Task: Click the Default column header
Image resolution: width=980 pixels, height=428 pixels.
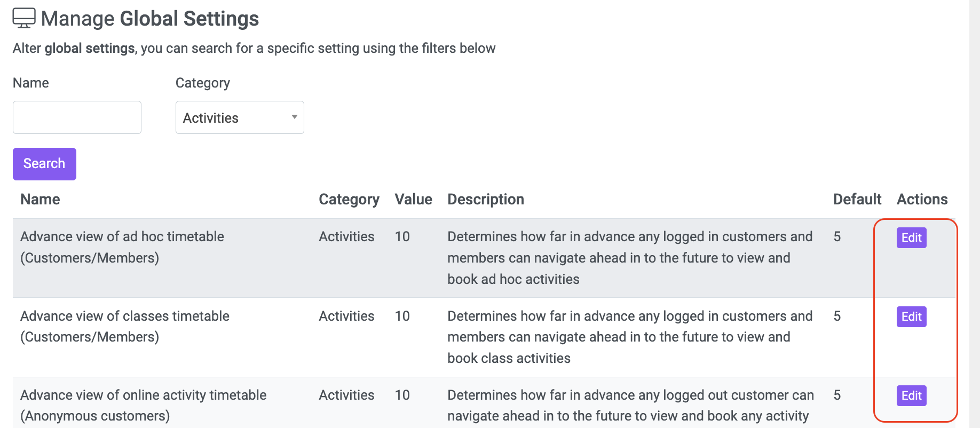Action: coord(857,199)
